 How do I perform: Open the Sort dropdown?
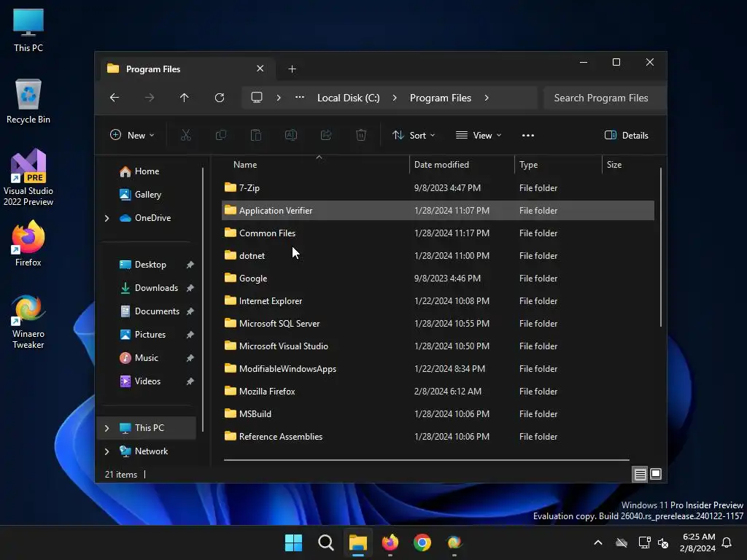[414, 135]
